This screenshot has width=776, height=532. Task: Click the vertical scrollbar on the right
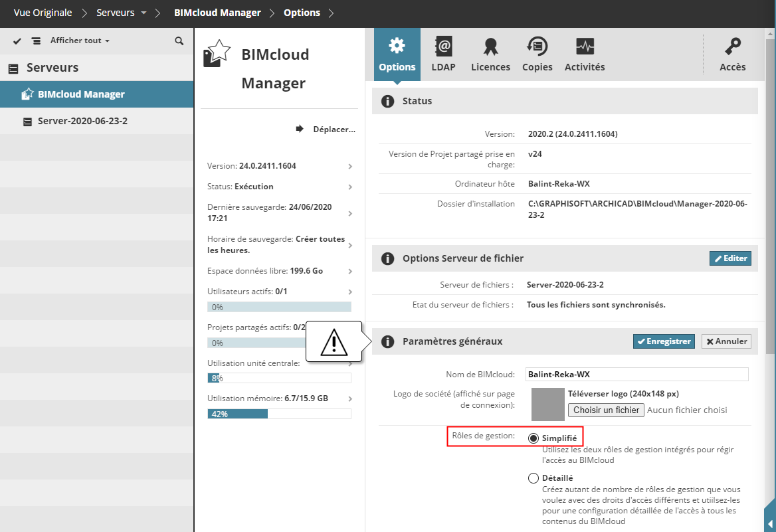click(x=769, y=195)
